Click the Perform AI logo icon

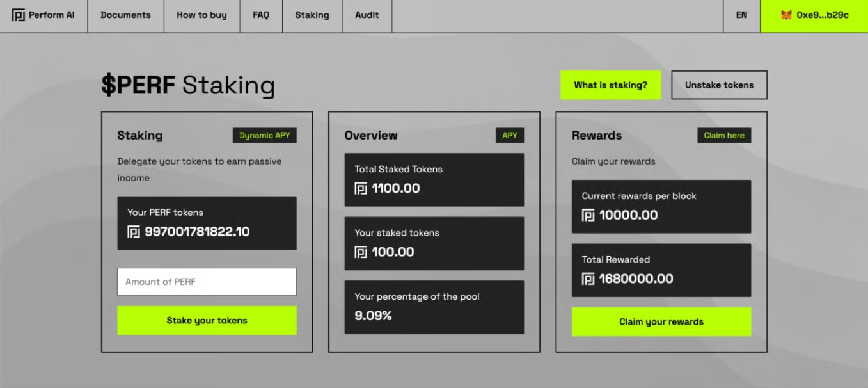click(x=18, y=15)
